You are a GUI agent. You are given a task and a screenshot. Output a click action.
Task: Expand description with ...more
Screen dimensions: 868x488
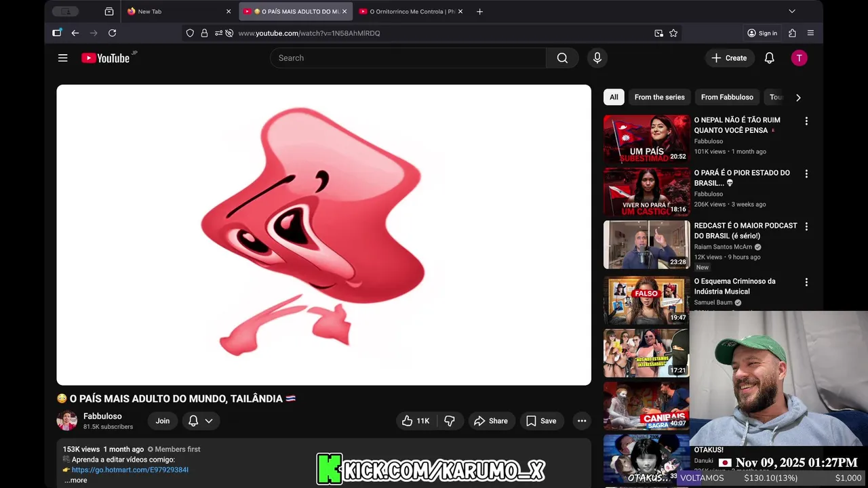click(76, 481)
